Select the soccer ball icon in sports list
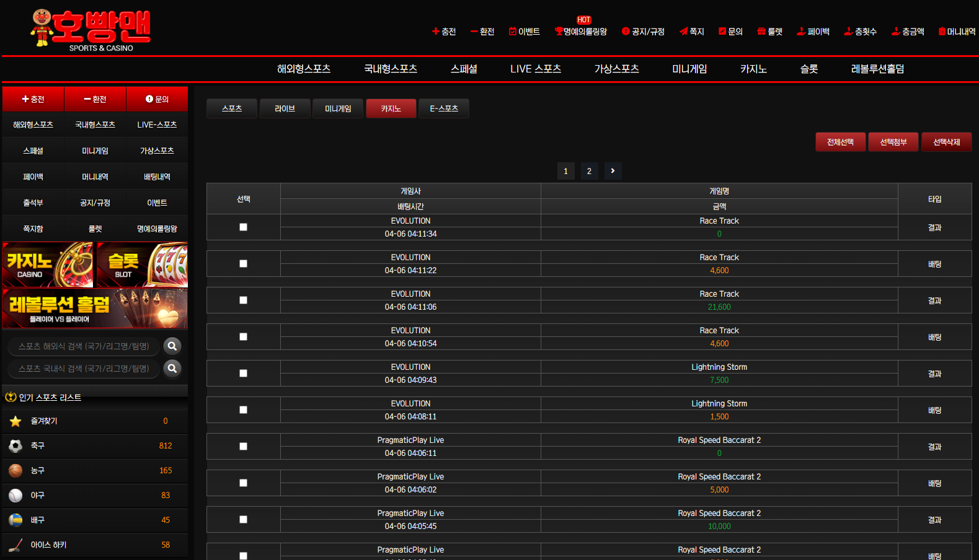The image size is (979, 560). [x=16, y=446]
